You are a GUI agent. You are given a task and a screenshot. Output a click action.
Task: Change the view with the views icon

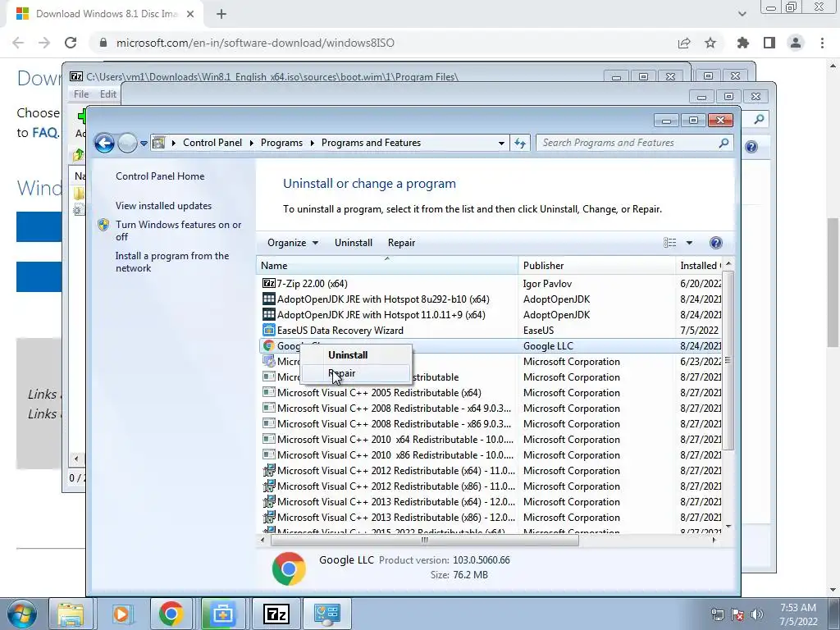pyautogui.click(x=669, y=243)
